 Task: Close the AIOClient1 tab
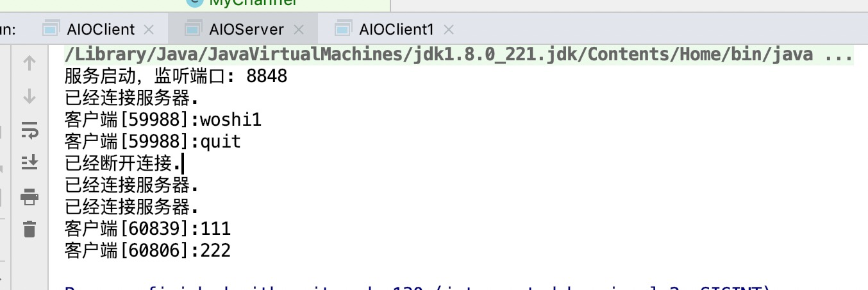[x=449, y=30]
